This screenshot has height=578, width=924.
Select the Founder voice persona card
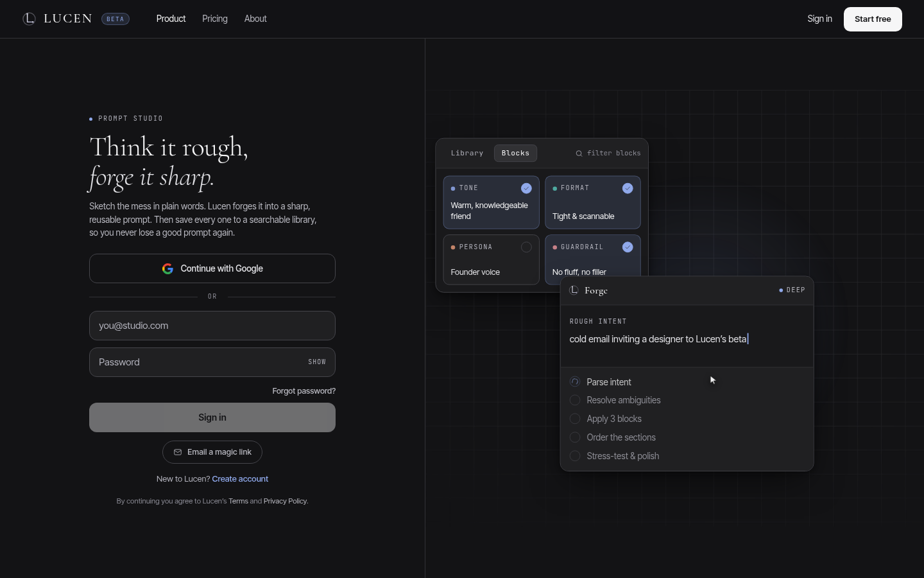point(492,259)
